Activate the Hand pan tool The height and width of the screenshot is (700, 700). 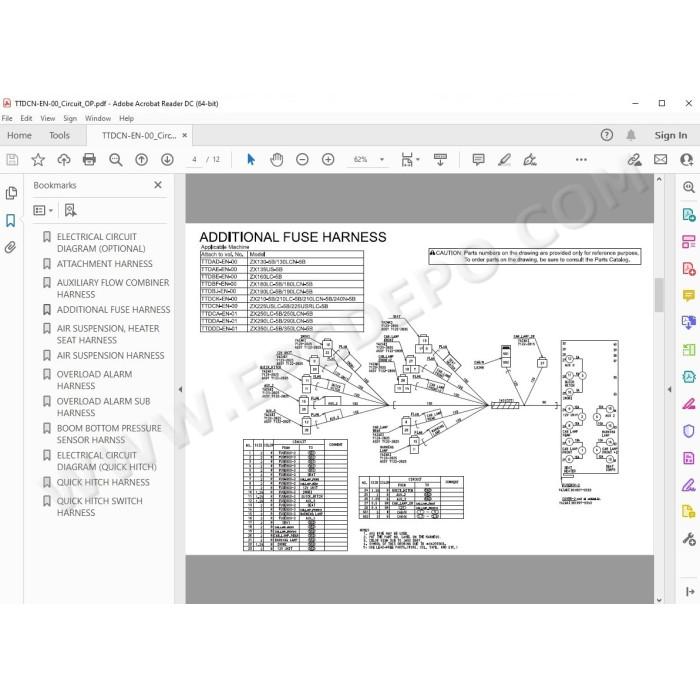[276, 159]
